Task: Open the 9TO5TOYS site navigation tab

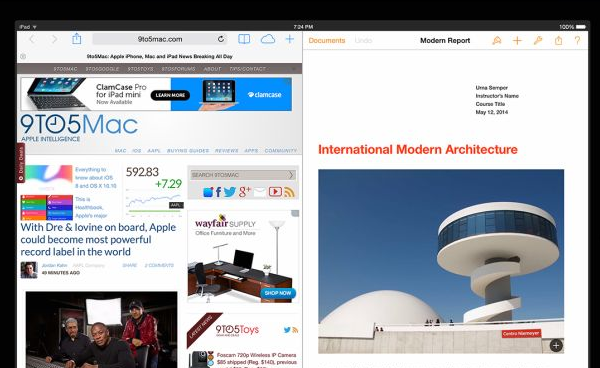Action: 140,69
